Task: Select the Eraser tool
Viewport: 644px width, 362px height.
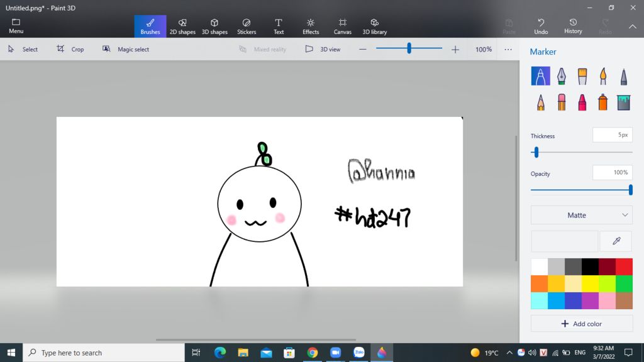Action: 562,102
